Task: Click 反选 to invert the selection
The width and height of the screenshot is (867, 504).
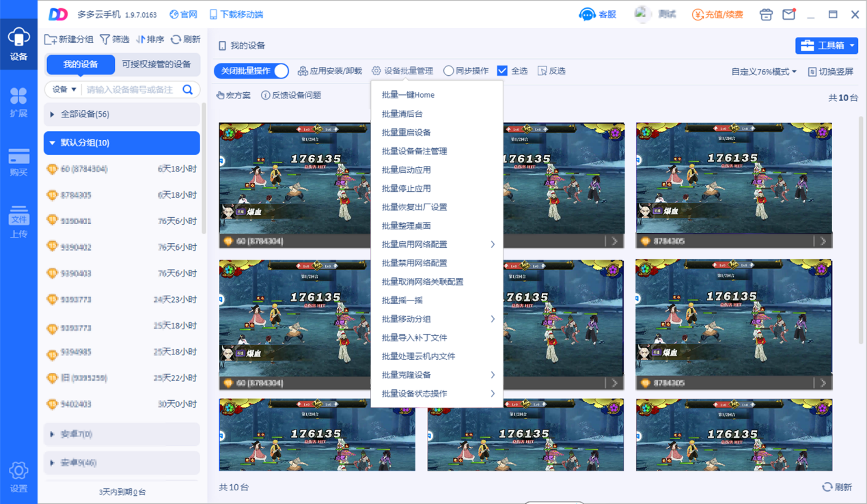Action: [x=551, y=71]
